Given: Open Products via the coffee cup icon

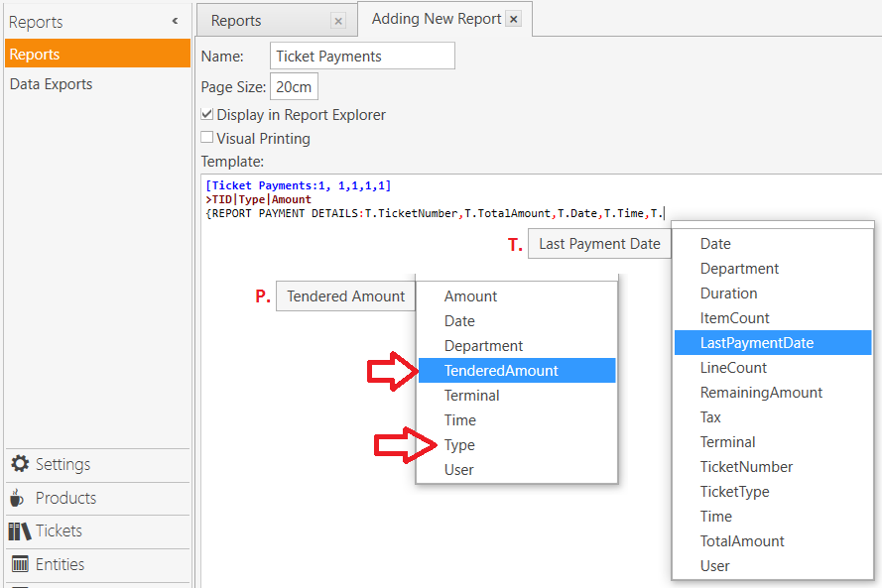Looking at the screenshot, I should coord(18,498).
